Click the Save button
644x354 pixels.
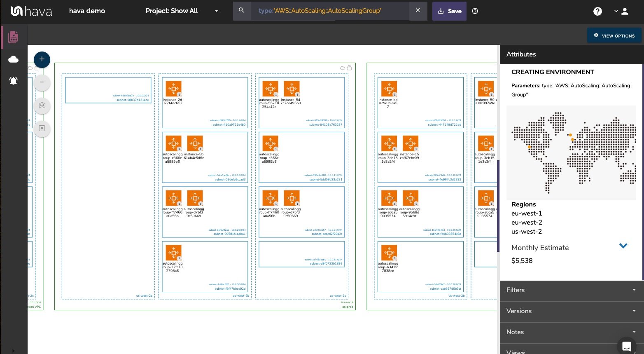point(449,11)
